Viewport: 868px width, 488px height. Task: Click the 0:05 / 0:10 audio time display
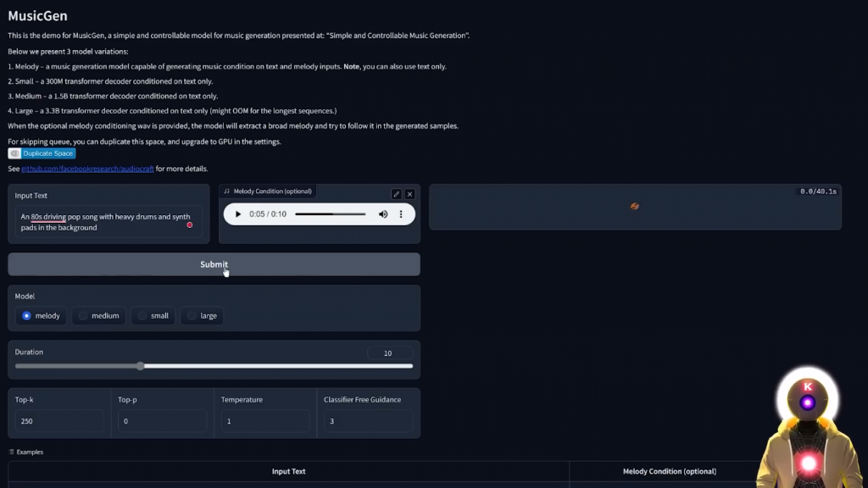[268, 214]
